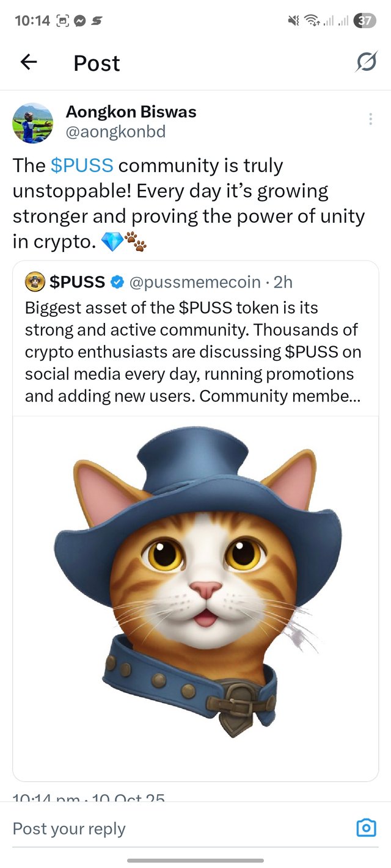
Task: Tap the Aongkon Biswas display name
Action: point(131,112)
